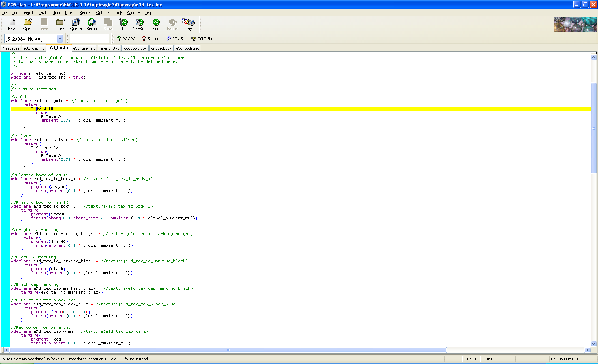Click the Pause render icon
Viewport: 598px width, 364px height.
pyautogui.click(x=172, y=25)
